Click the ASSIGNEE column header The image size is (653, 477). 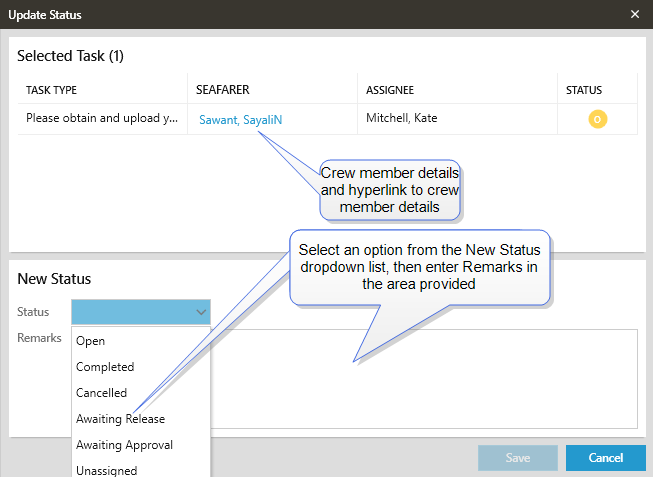pos(389,90)
